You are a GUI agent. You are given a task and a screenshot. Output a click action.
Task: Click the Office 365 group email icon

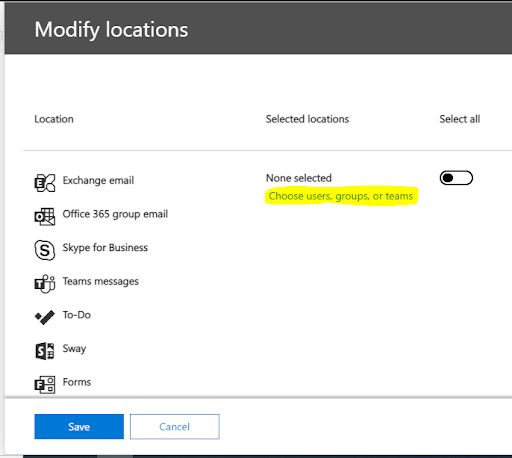(x=45, y=217)
